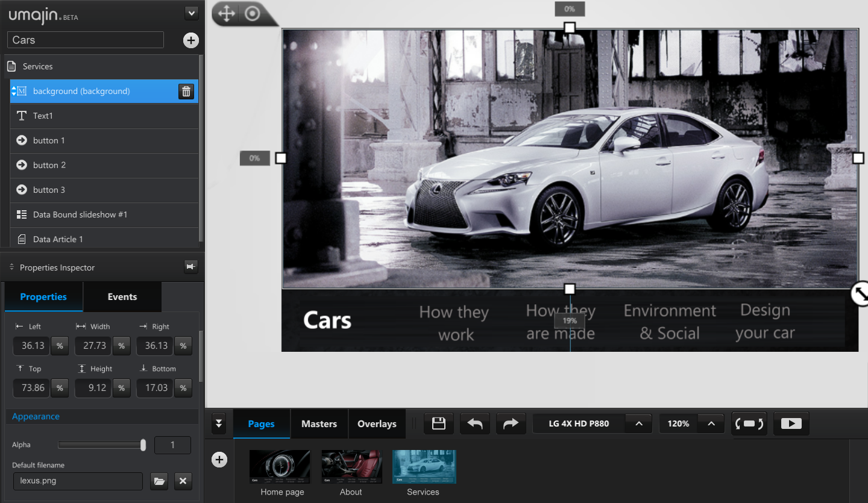Switch to the Events tab in Properties Inspector
This screenshot has height=503, width=868.
[122, 296]
